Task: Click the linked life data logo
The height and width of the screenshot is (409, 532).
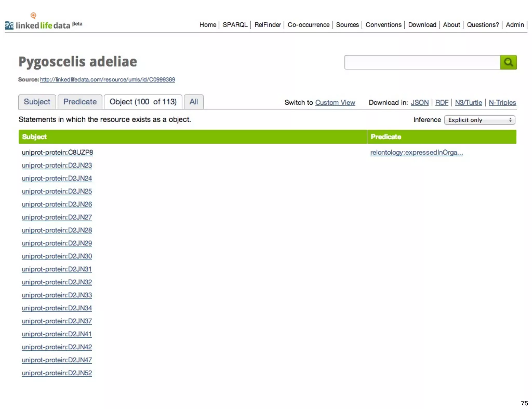Action: (x=43, y=25)
